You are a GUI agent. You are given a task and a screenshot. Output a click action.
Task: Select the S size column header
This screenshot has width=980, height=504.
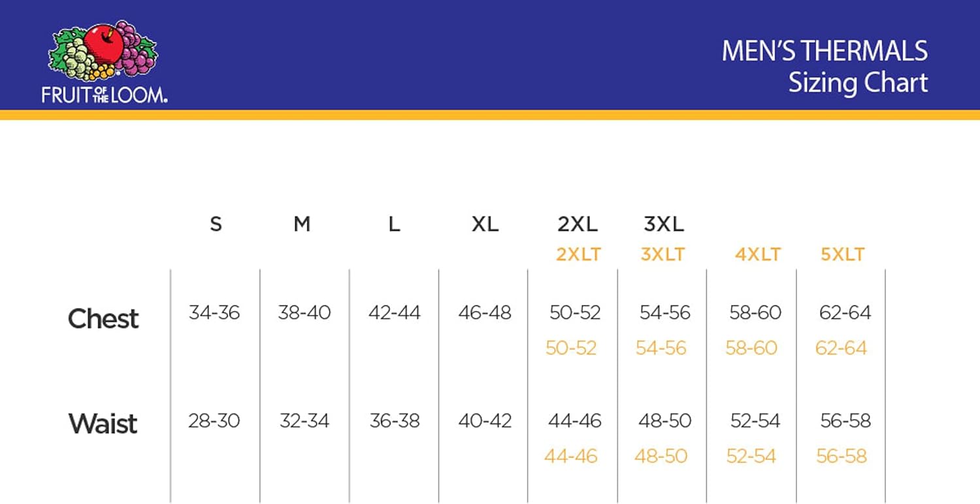point(216,224)
